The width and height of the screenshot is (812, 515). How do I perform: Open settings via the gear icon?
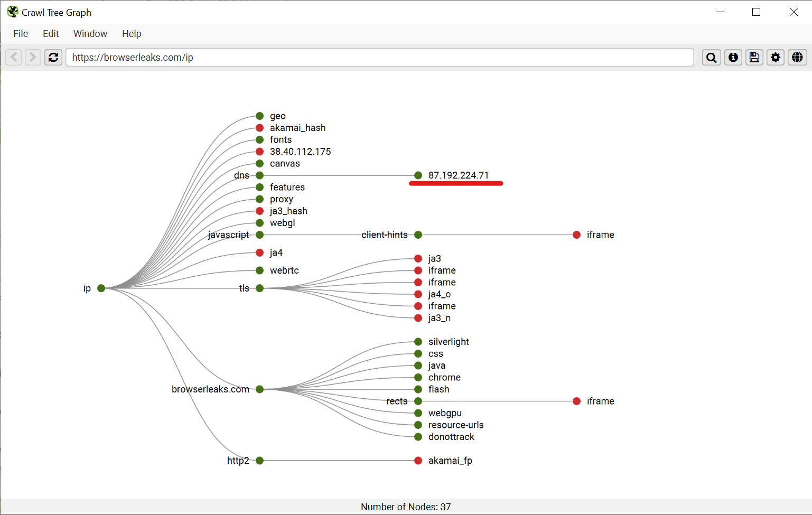coord(776,58)
